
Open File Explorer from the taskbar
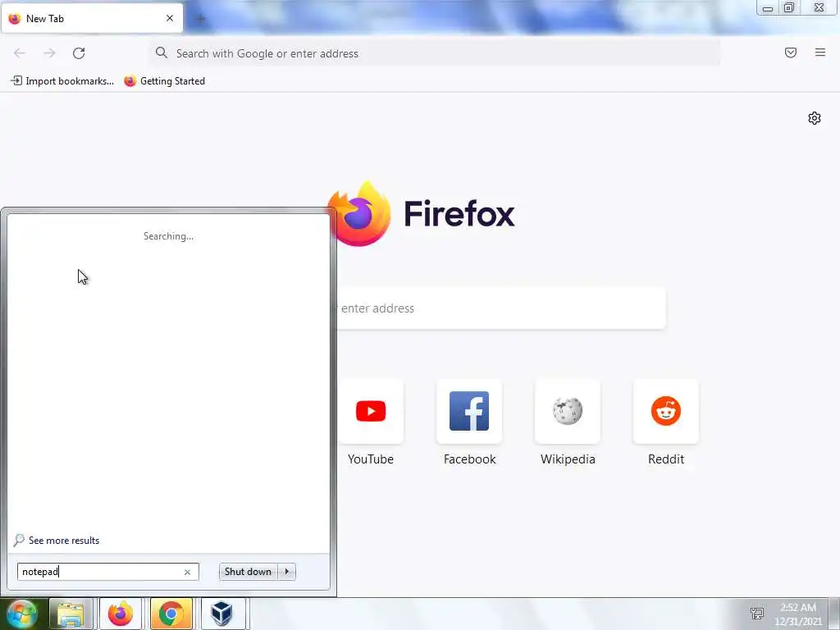(71, 614)
